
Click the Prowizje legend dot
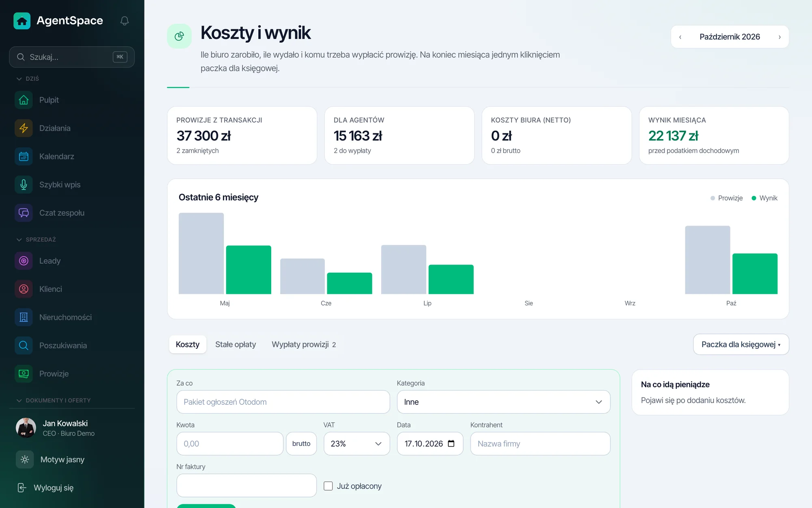coord(713,198)
